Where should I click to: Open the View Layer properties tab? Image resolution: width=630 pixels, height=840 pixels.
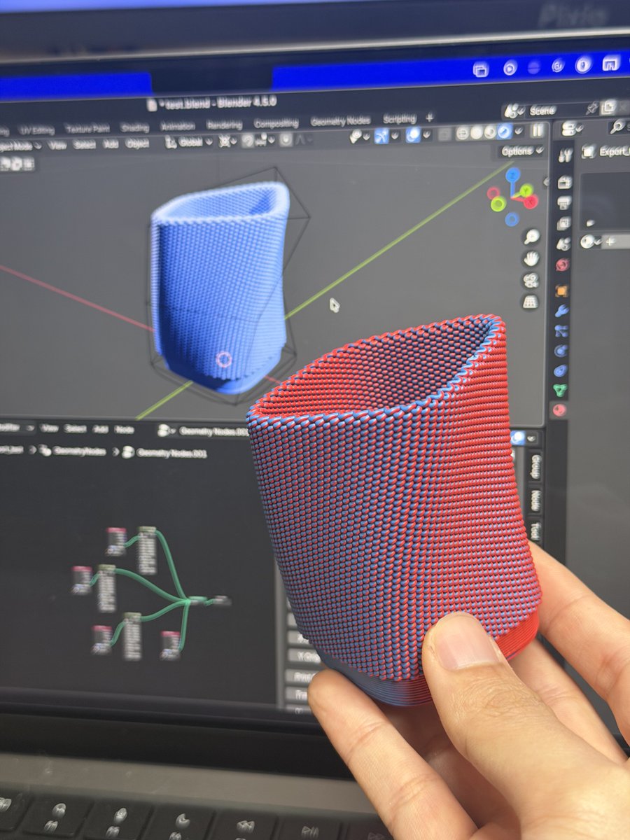(x=563, y=224)
